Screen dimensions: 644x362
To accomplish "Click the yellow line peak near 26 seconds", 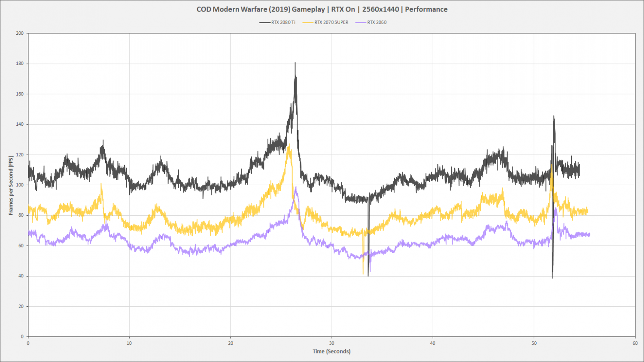I will (289, 145).
